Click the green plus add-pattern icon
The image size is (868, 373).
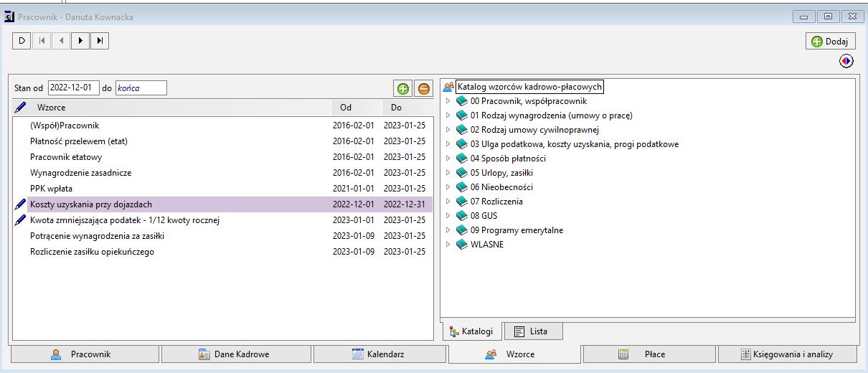point(403,89)
